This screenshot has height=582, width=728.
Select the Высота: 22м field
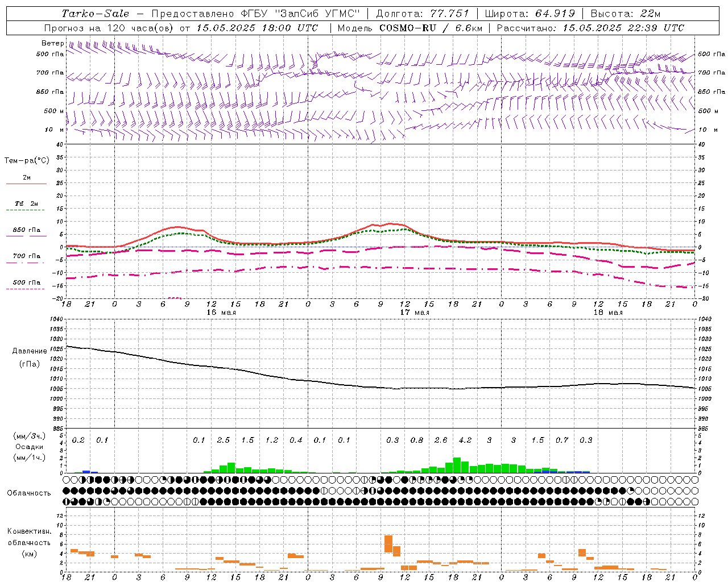point(626,14)
